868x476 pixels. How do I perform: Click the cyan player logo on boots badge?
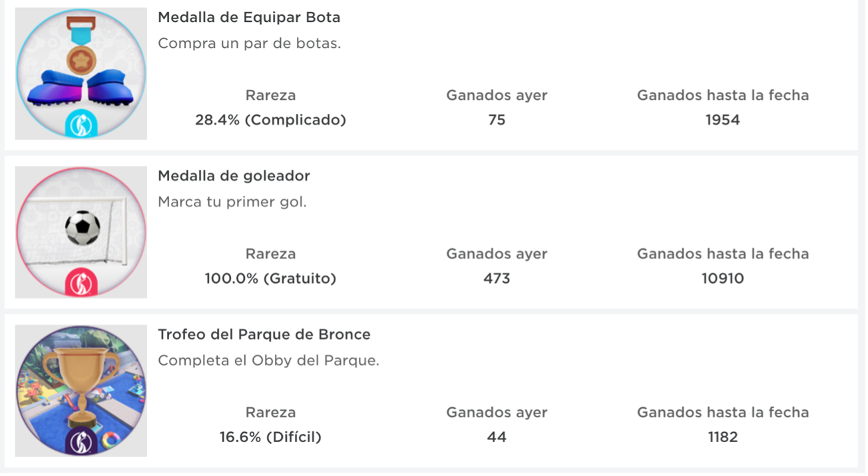(81, 124)
